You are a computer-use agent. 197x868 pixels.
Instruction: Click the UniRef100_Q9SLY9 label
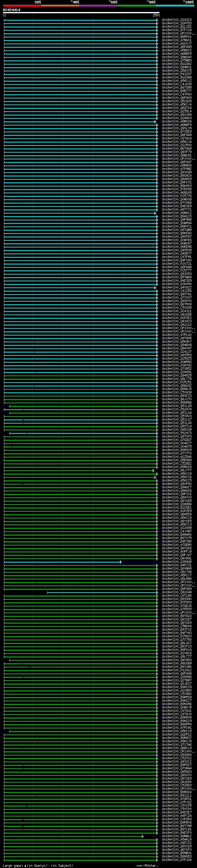coord(177,128)
